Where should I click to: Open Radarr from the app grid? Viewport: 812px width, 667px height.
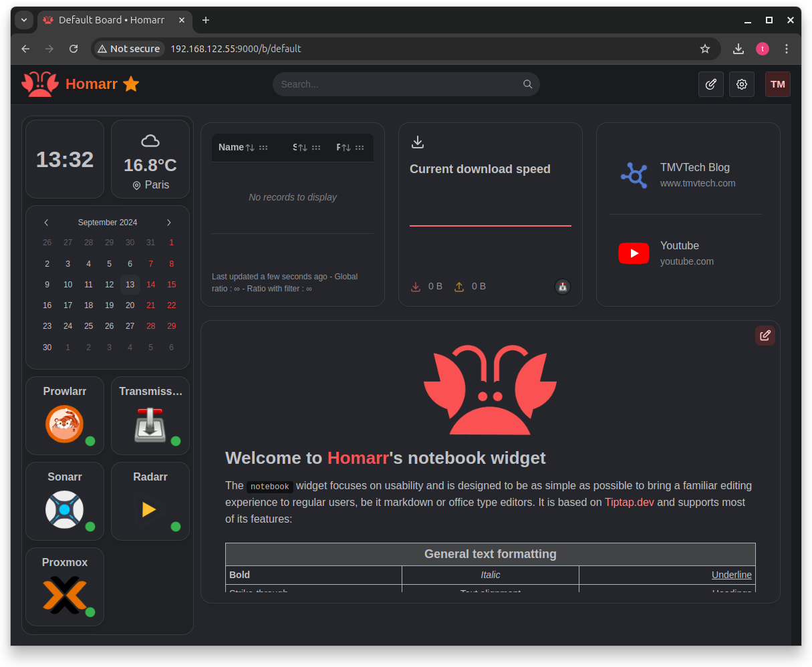point(150,501)
